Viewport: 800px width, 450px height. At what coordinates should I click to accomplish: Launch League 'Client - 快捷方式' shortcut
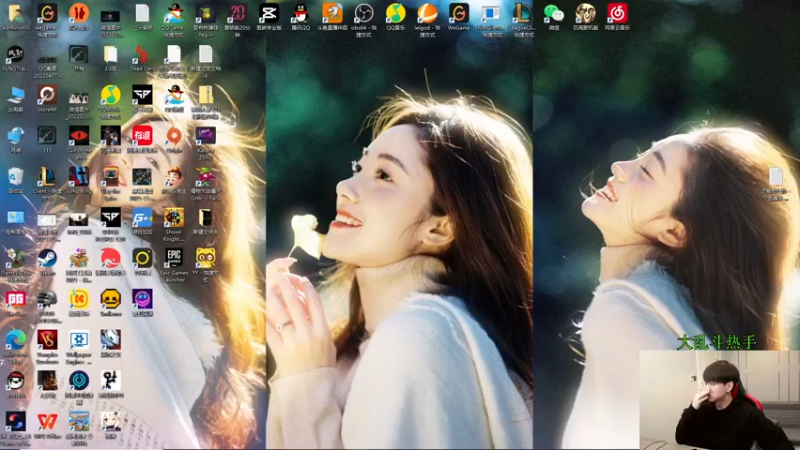click(47, 177)
